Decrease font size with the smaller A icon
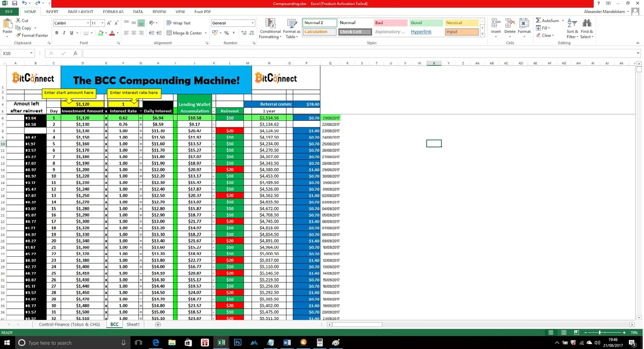The width and height of the screenshot is (644, 349). pos(117,23)
